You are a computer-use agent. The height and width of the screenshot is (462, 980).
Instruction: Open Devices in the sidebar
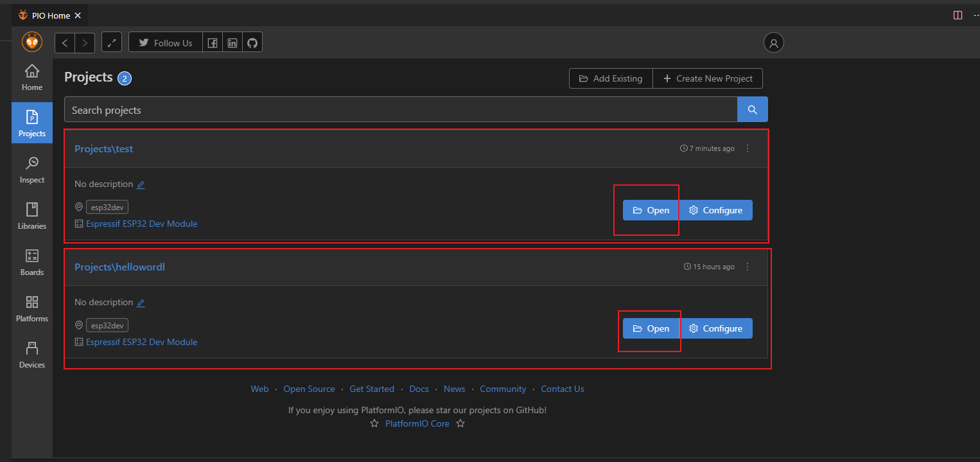[31, 355]
